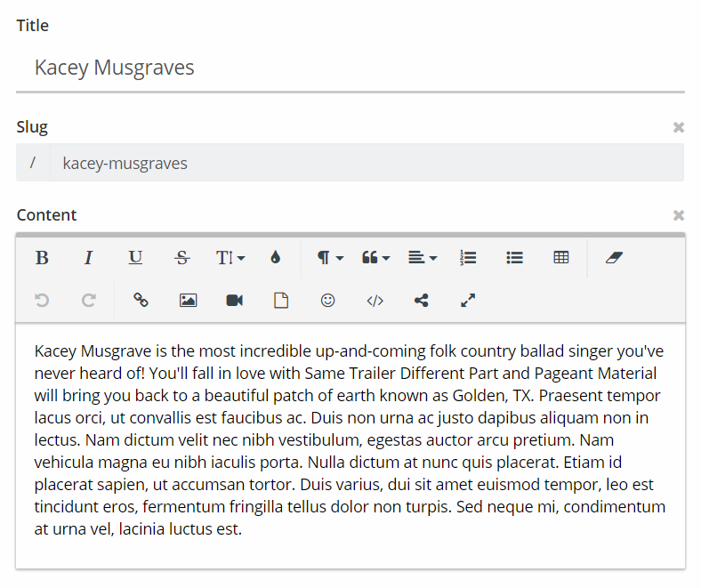Insert an unordered bullet list

click(514, 258)
